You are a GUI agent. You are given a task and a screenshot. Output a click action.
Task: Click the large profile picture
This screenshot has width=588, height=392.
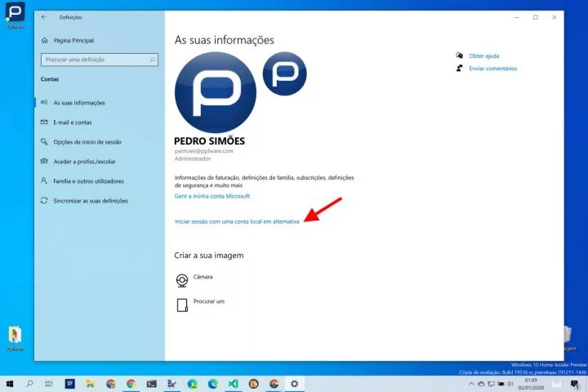point(216,91)
